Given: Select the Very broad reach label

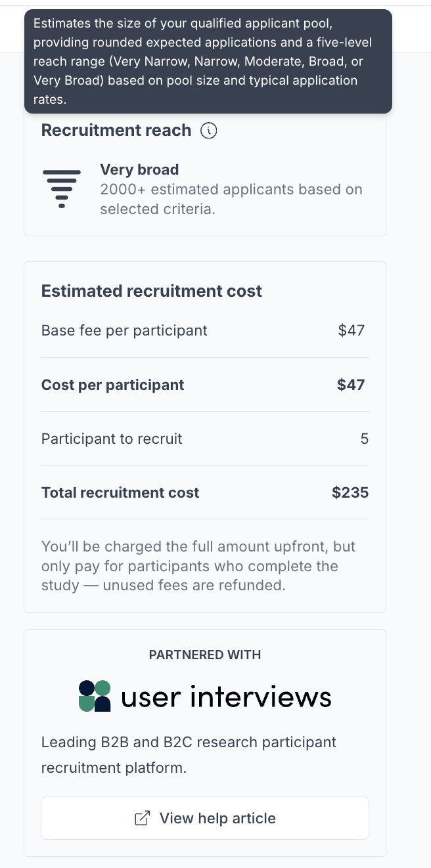Looking at the screenshot, I should [x=139, y=170].
